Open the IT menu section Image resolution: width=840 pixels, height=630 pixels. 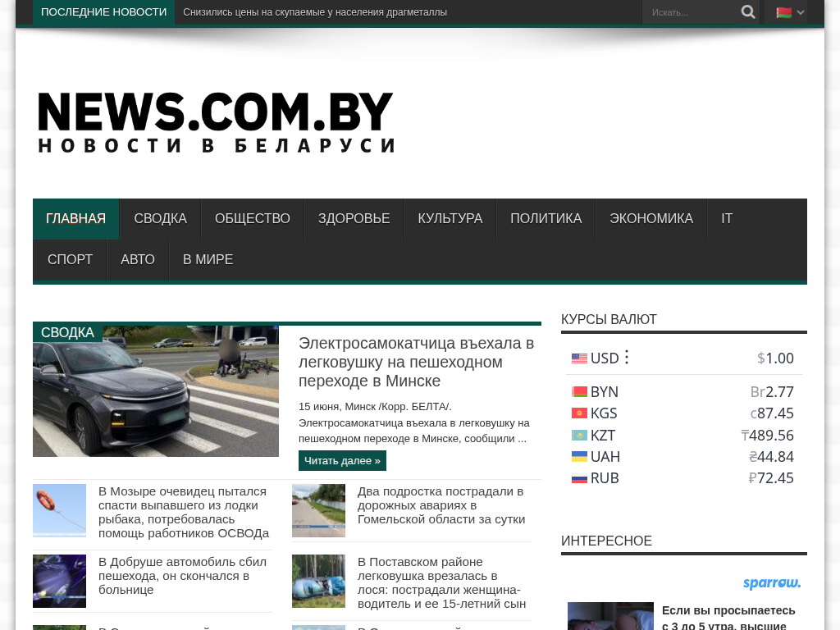tap(727, 218)
